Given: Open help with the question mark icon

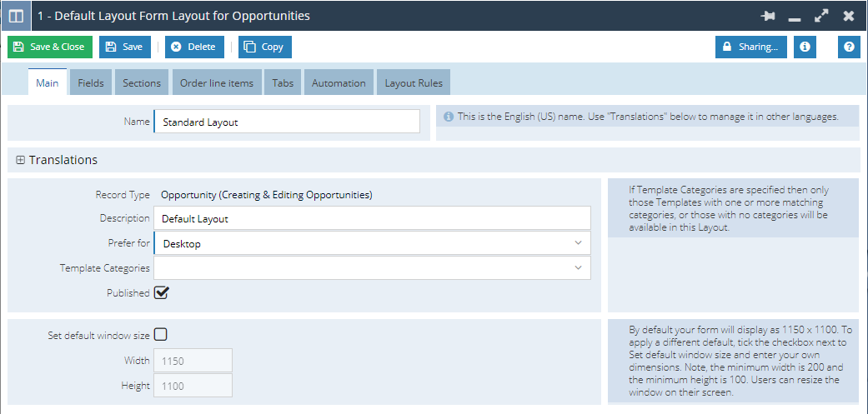Looking at the screenshot, I should [x=849, y=47].
